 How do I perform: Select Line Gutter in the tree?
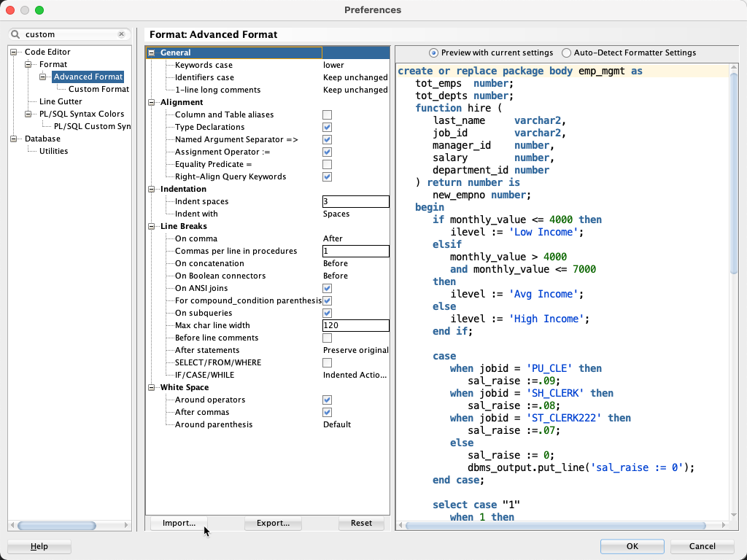pos(61,101)
